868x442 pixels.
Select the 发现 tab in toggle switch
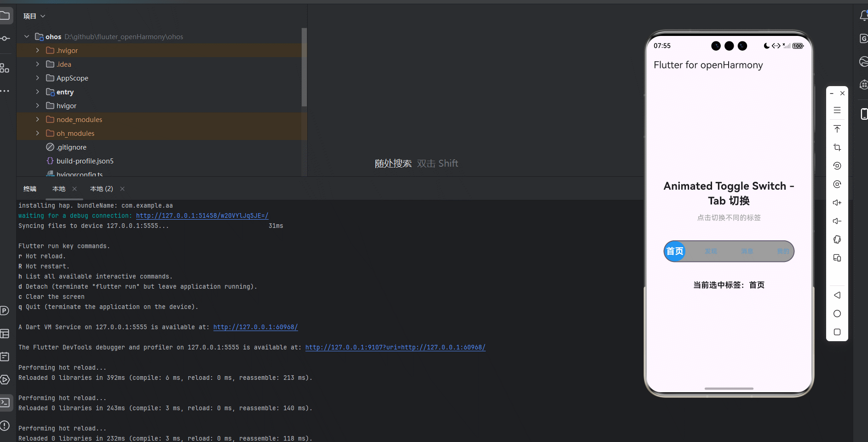pyautogui.click(x=711, y=251)
